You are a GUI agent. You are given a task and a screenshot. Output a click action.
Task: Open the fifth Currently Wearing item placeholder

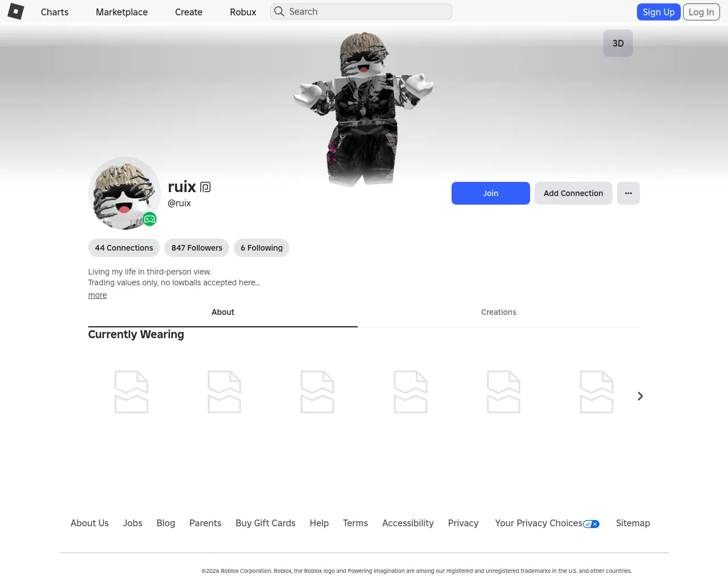coord(504,392)
